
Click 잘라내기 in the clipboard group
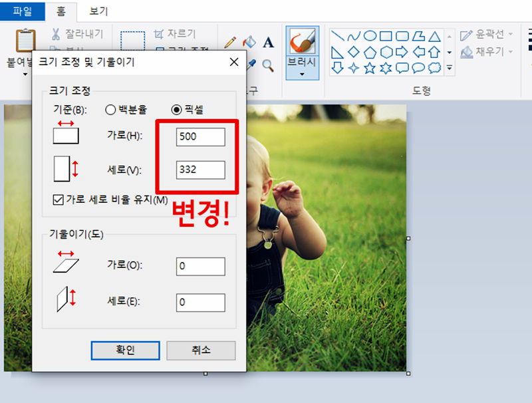point(77,34)
